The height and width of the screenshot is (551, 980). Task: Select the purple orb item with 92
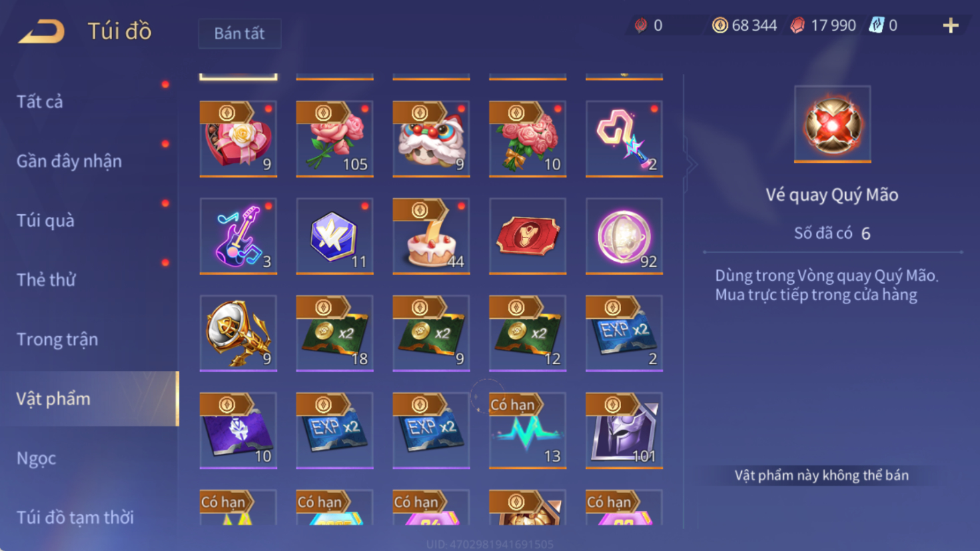pyautogui.click(x=624, y=236)
